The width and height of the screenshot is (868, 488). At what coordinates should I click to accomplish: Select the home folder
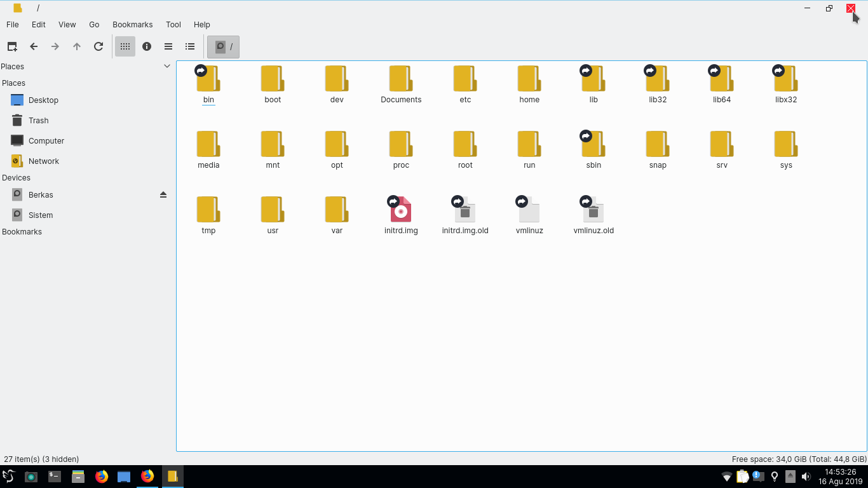pos(529,85)
